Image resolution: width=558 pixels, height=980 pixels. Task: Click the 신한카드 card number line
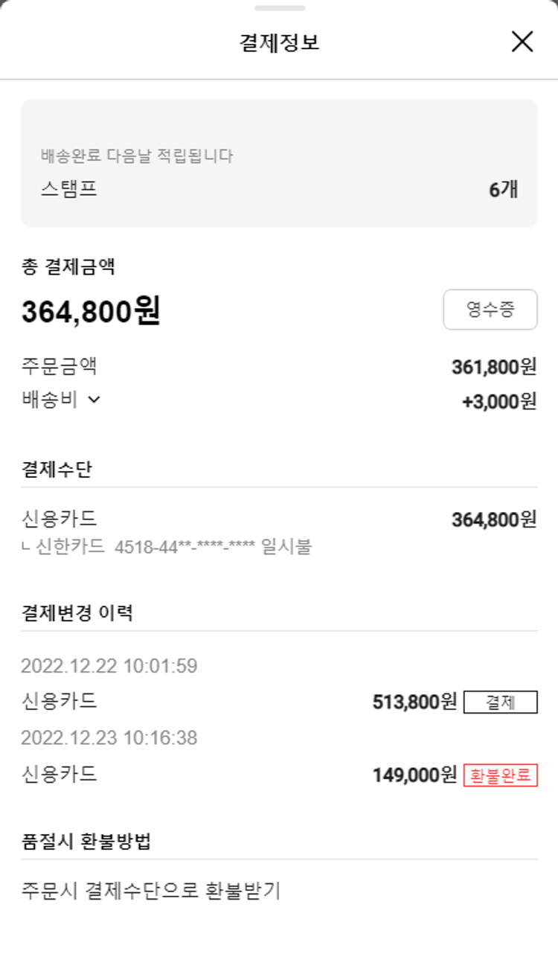coord(167,548)
